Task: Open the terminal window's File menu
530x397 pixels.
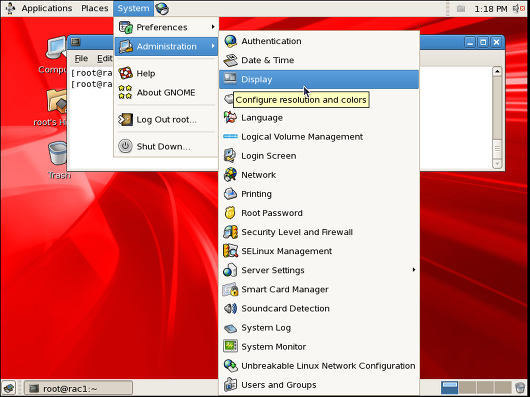Action: (81, 58)
